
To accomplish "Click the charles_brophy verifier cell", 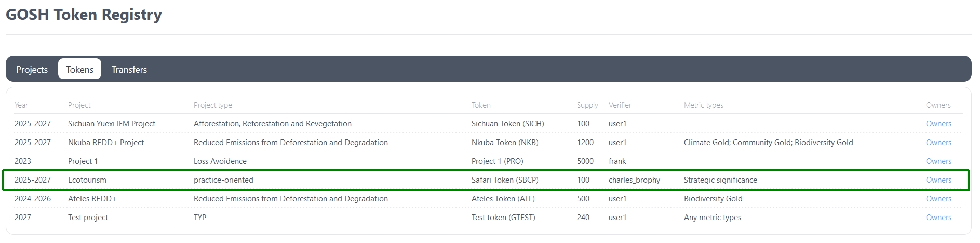I will pos(634,180).
